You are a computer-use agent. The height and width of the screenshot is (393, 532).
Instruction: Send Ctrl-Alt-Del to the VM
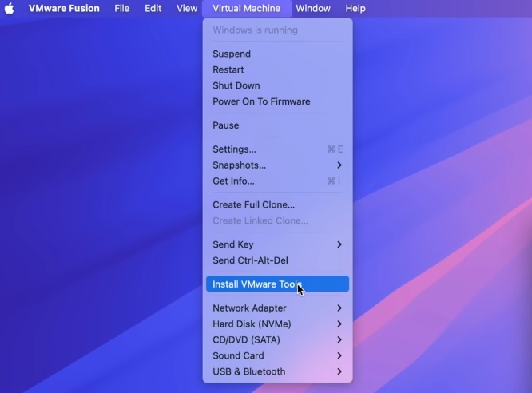click(252, 260)
